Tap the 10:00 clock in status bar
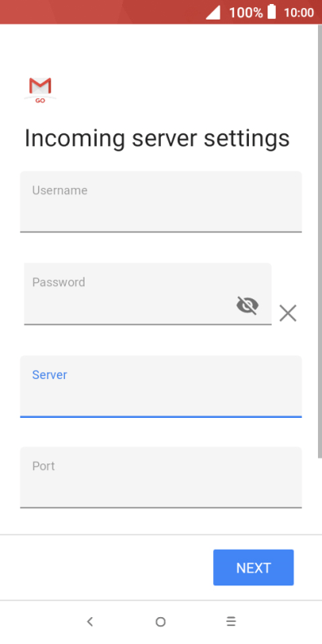Screen dimensions: 322x644 [299, 13]
